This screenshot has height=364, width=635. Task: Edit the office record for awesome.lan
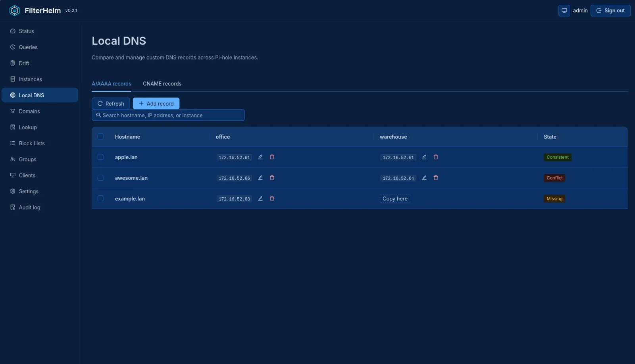tap(260, 178)
